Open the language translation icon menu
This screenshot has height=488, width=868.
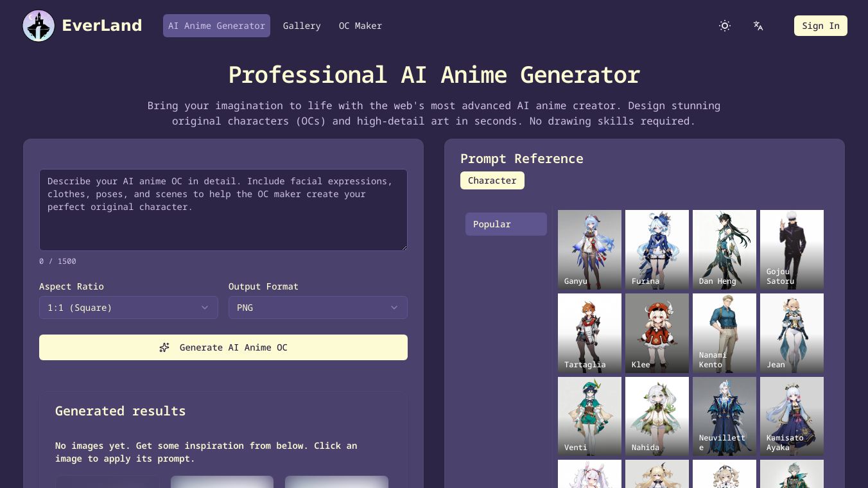(758, 26)
